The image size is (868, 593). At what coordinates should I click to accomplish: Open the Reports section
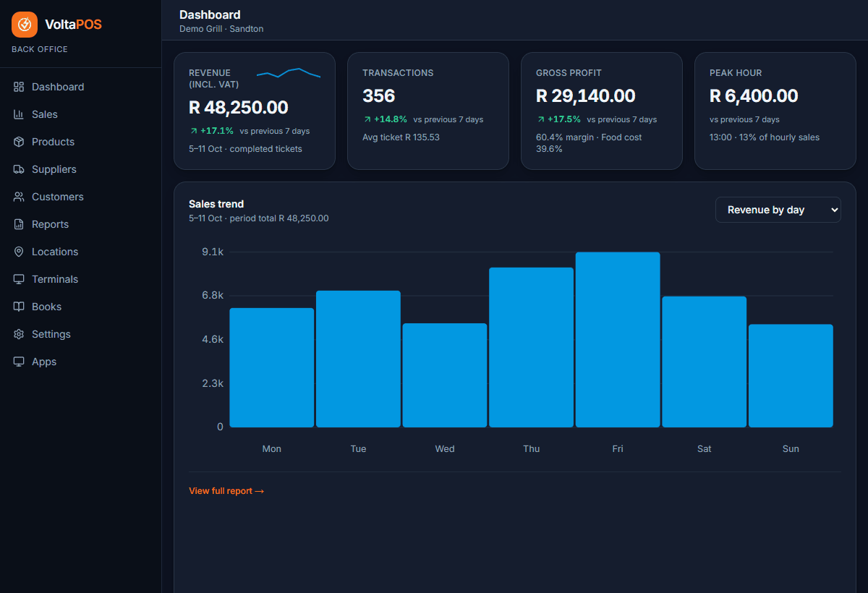coord(80,224)
